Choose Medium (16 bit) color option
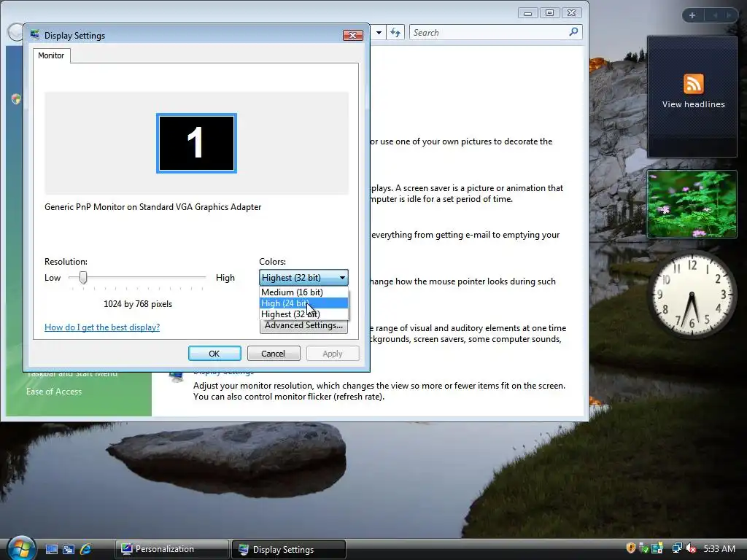Image resolution: width=747 pixels, height=560 pixels. 304,292
